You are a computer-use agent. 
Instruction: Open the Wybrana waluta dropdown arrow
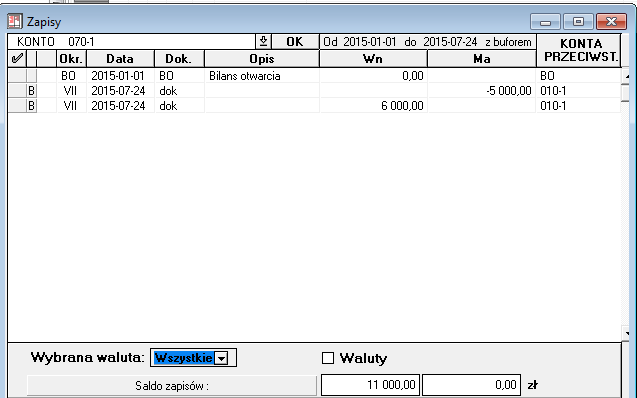tap(221, 358)
